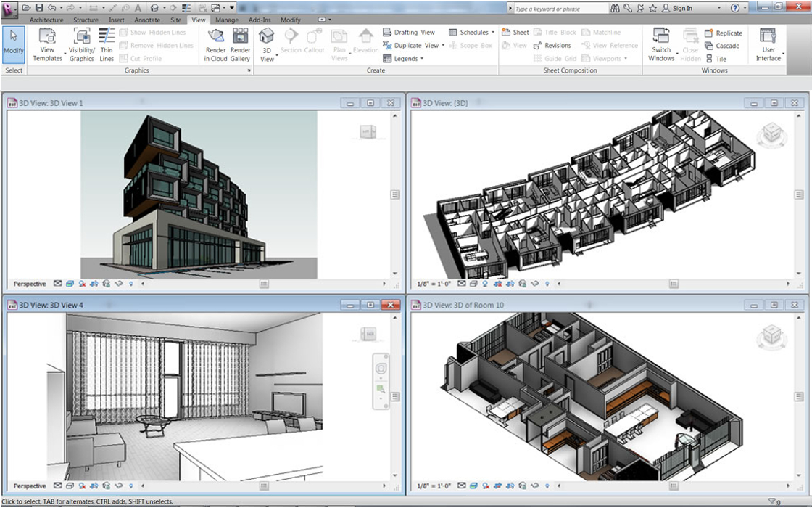The width and height of the screenshot is (812, 508).
Task: Click the keyword search input field
Action: pos(558,9)
